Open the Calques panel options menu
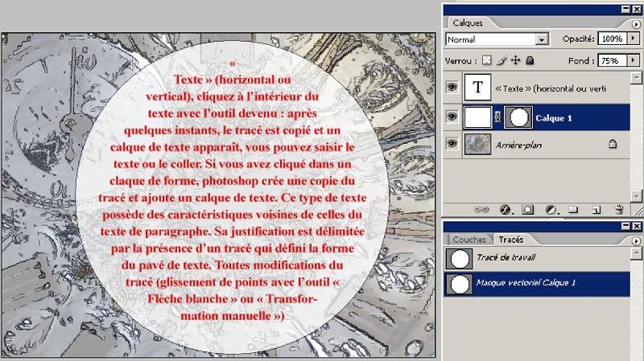This screenshot has height=361, width=644. [636, 24]
